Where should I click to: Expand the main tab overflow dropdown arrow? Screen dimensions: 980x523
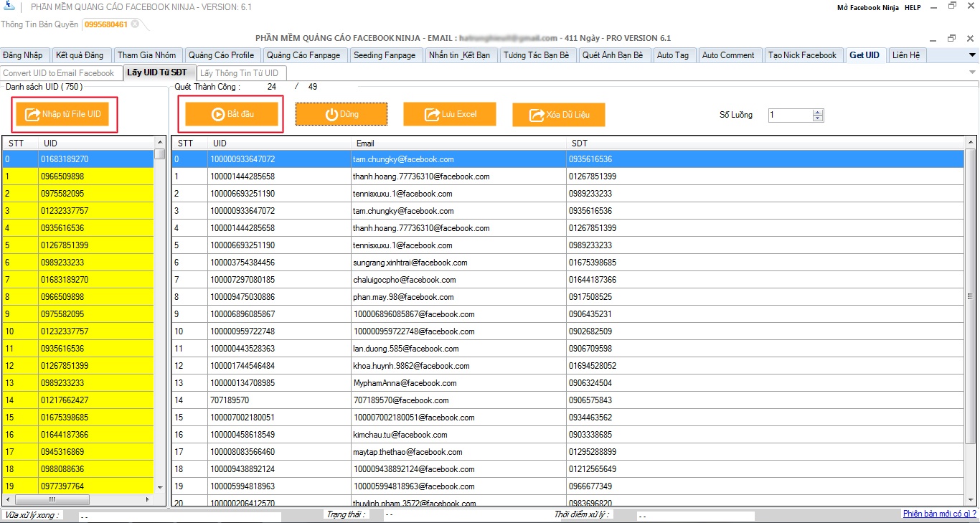pyautogui.click(x=972, y=55)
